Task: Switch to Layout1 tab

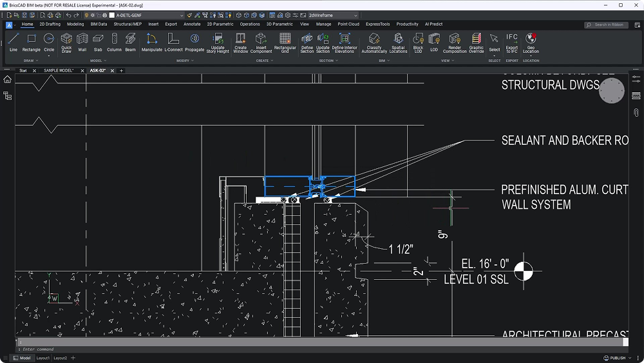Action: click(x=43, y=358)
